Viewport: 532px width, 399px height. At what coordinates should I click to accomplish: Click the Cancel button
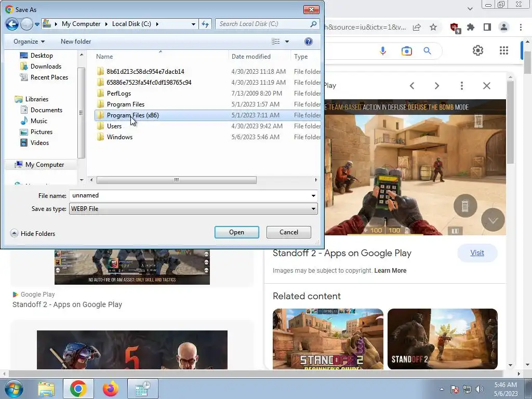pos(289,232)
